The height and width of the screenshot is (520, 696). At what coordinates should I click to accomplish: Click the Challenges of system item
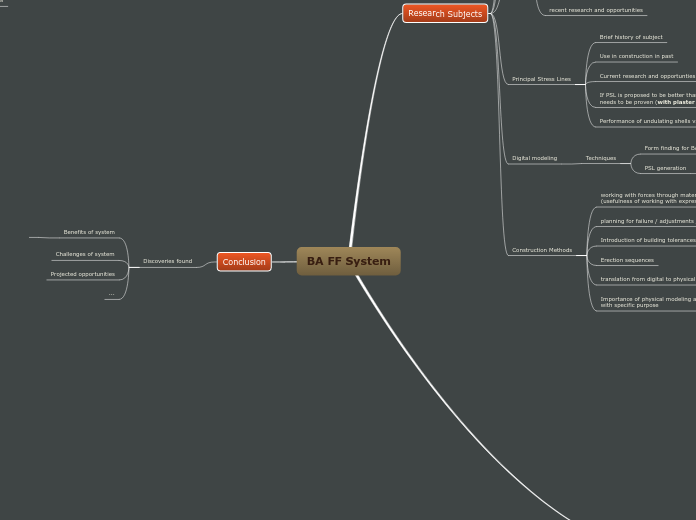tap(85, 254)
